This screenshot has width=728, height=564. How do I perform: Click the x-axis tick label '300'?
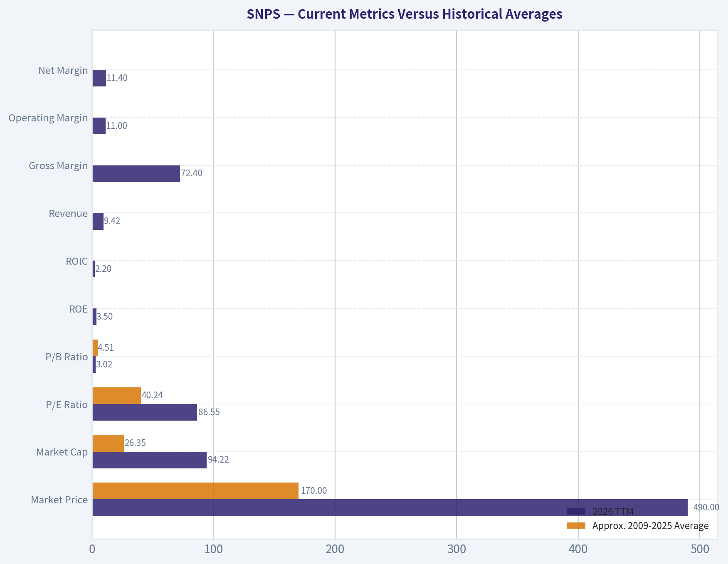(x=457, y=549)
